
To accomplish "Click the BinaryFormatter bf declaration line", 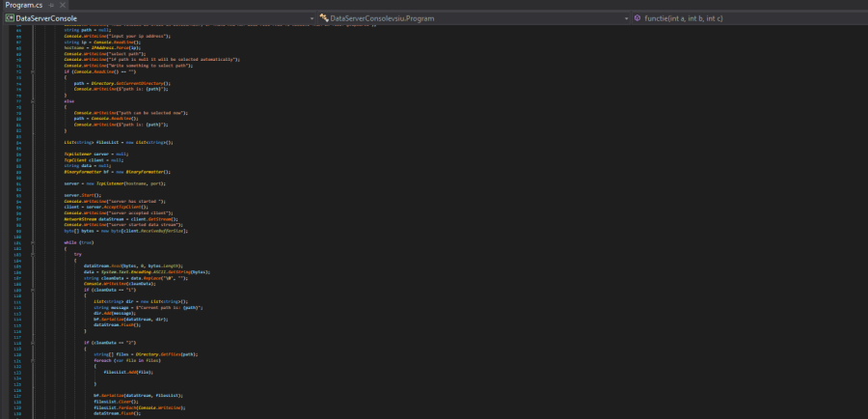I will click(117, 171).
